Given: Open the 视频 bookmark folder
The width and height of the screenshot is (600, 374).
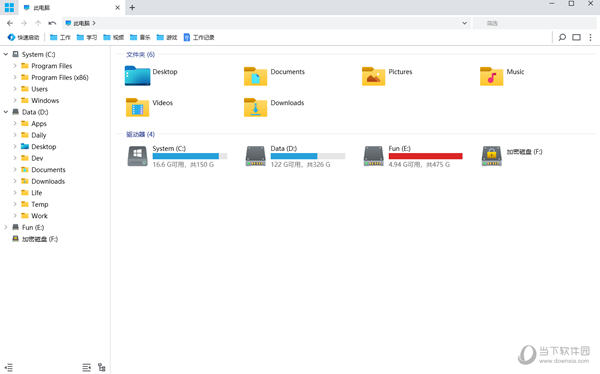Looking at the screenshot, I should point(113,37).
